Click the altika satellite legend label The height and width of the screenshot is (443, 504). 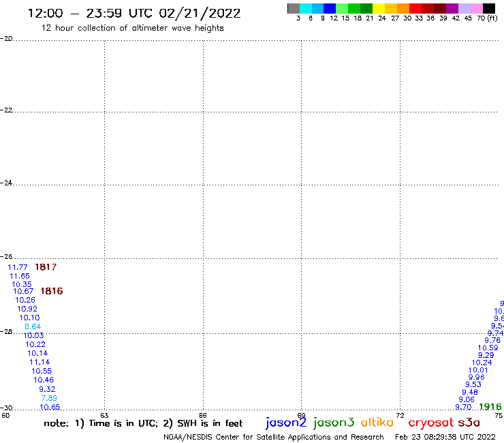click(377, 422)
